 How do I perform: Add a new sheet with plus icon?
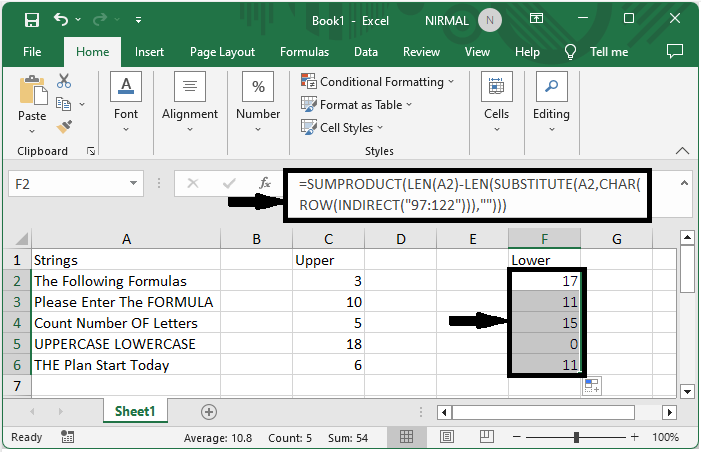tap(209, 411)
